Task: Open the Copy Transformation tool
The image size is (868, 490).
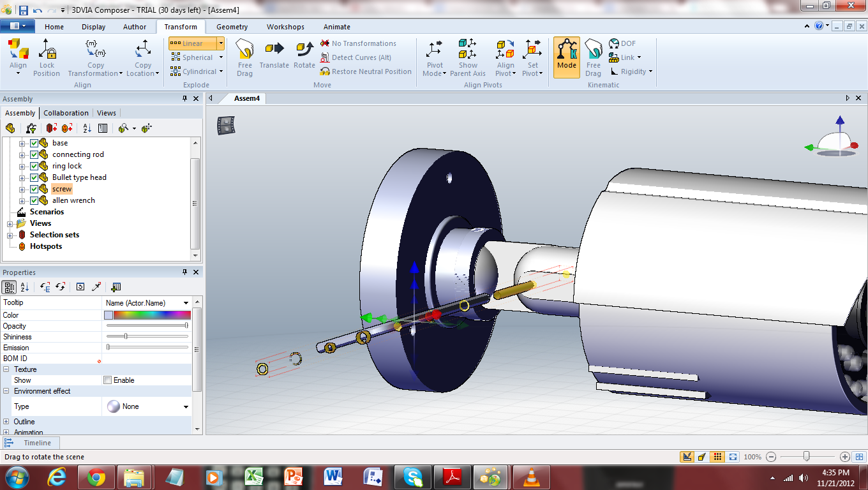Action: click(96, 57)
